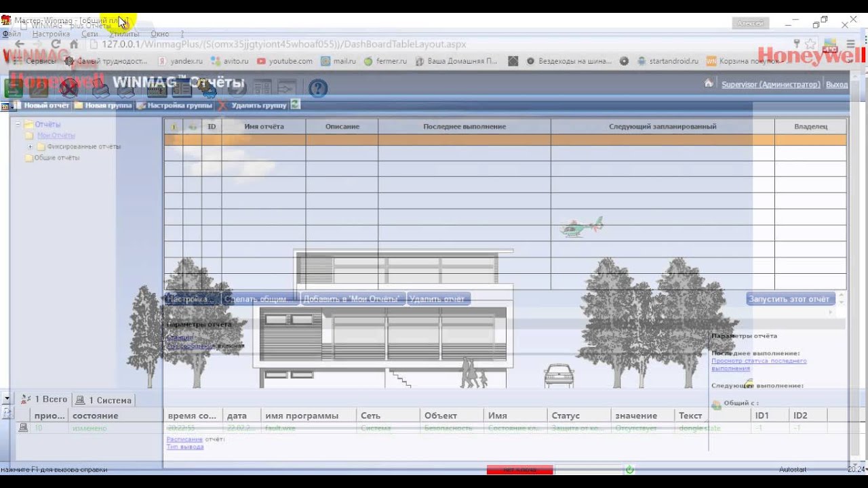868x488 pixels.
Task: Switch to the 1 Система tab
Action: (103, 400)
